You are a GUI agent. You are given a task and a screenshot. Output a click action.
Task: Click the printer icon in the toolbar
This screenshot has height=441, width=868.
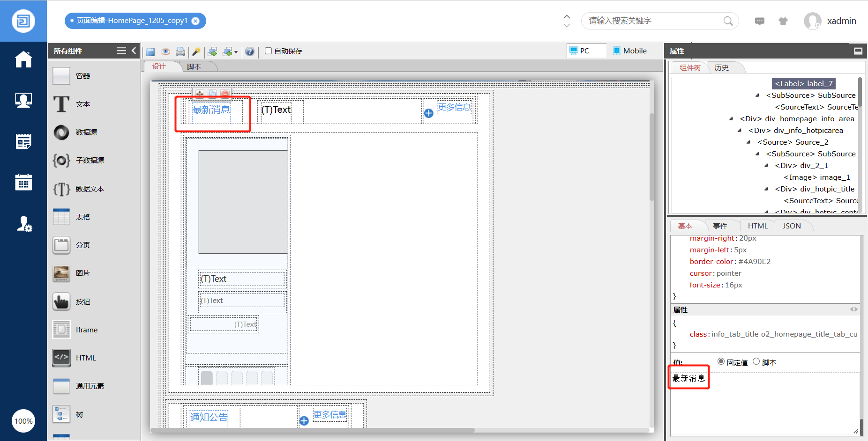point(180,51)
